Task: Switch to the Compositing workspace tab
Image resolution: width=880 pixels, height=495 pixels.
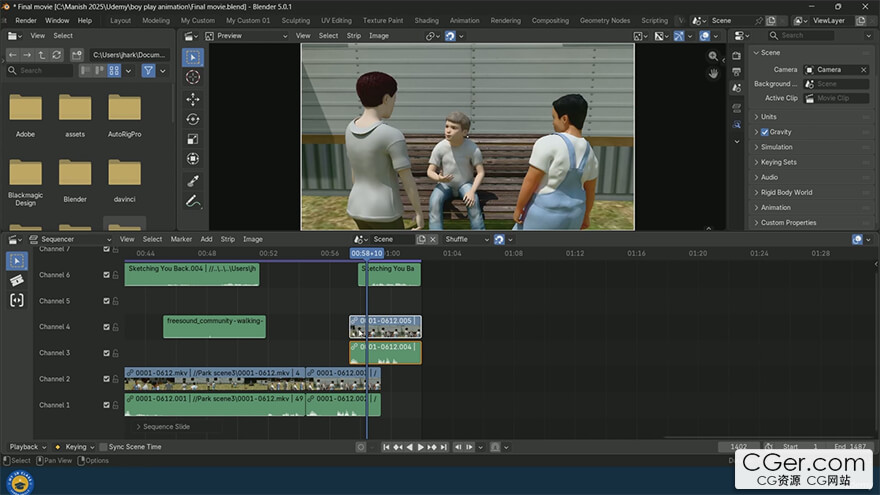Action: click(550, 20)
